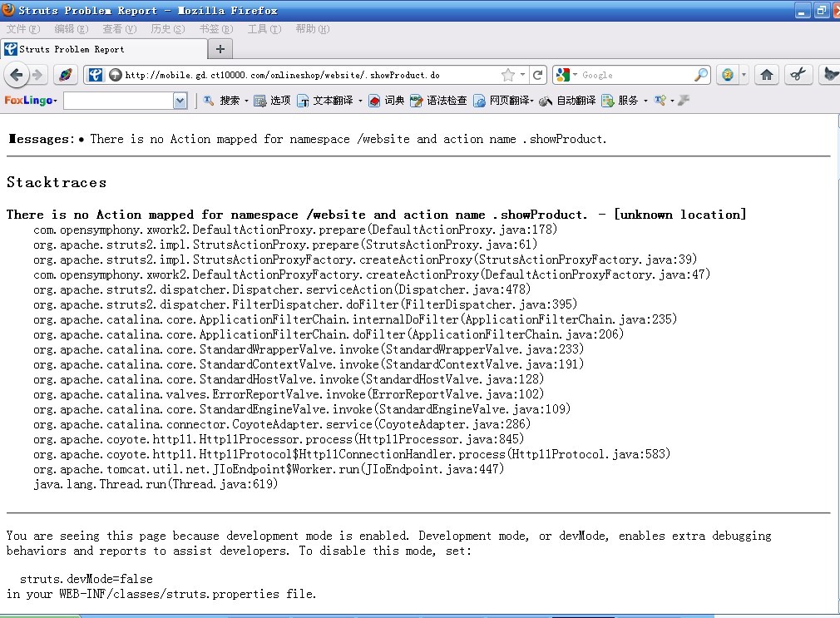The image size is (840, 618).
Task: Open the 书签 (B) menu
Action: pos(216,29)
